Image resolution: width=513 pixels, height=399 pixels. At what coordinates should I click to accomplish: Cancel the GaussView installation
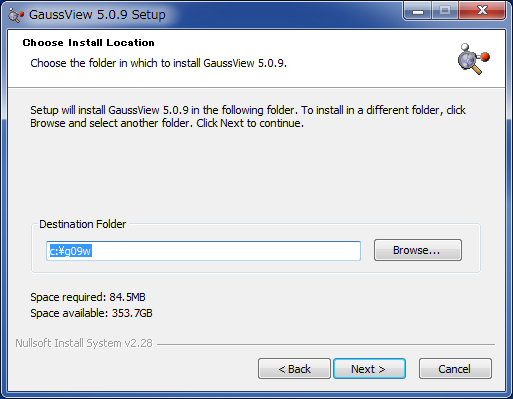click(455, 369)
